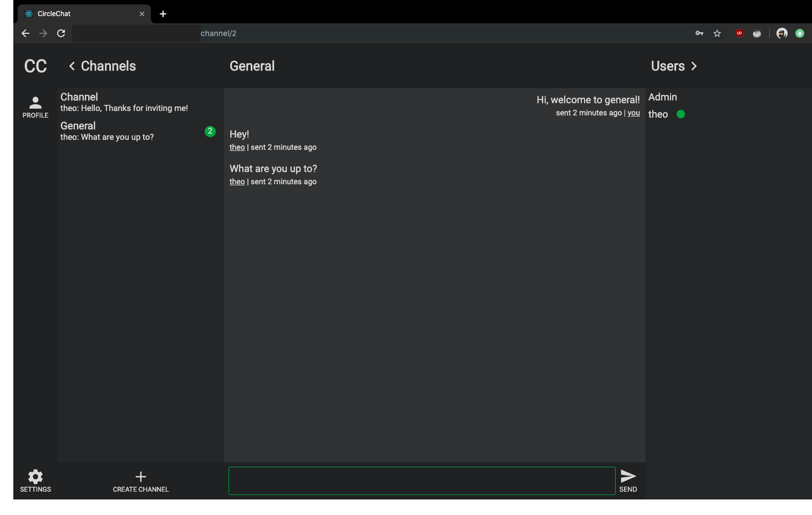The width and height of the screenshot is (812, 515).
Task: Click the you link on welcome message
Action: (x=634, y=113)
